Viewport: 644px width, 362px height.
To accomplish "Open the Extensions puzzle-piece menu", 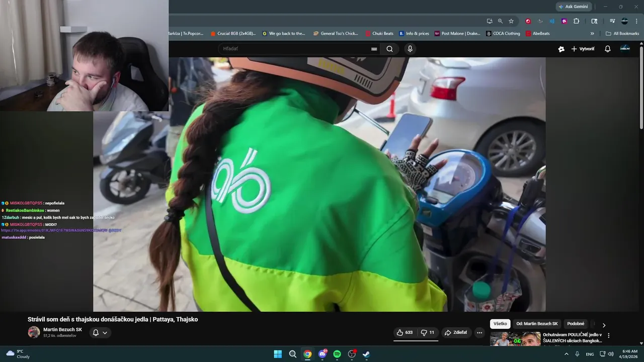I will coord(577,21).
